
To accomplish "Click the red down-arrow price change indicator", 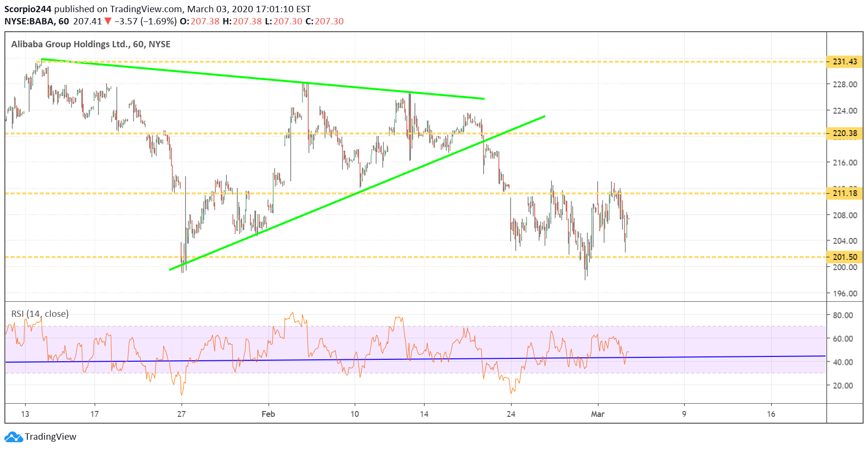I will [x=108, y=21].
